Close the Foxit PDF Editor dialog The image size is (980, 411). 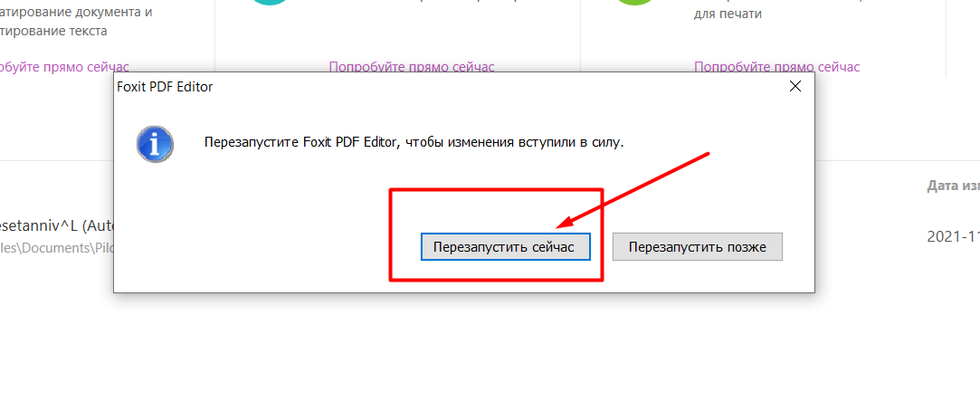click(x=795, y=87)
